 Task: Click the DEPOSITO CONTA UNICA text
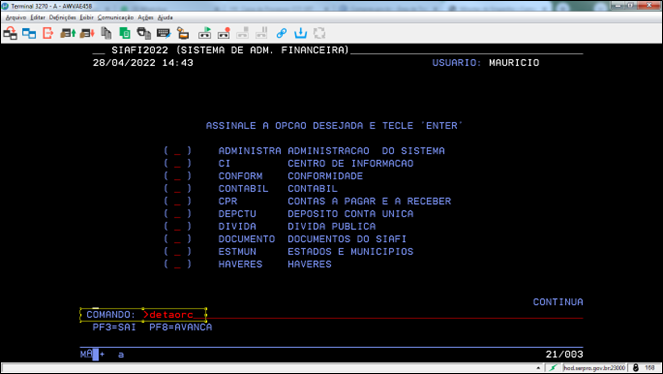tap(351, 214)
